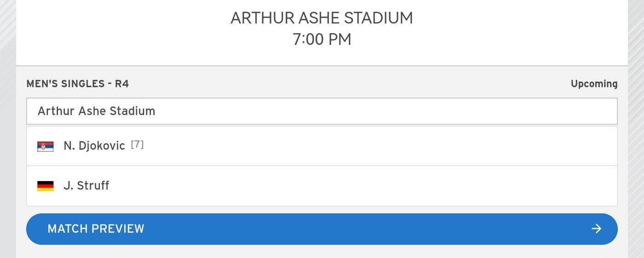Viewport: 644px width, 258px height.
Task: Click the striped page margin on the left
Action: point(8,129)
